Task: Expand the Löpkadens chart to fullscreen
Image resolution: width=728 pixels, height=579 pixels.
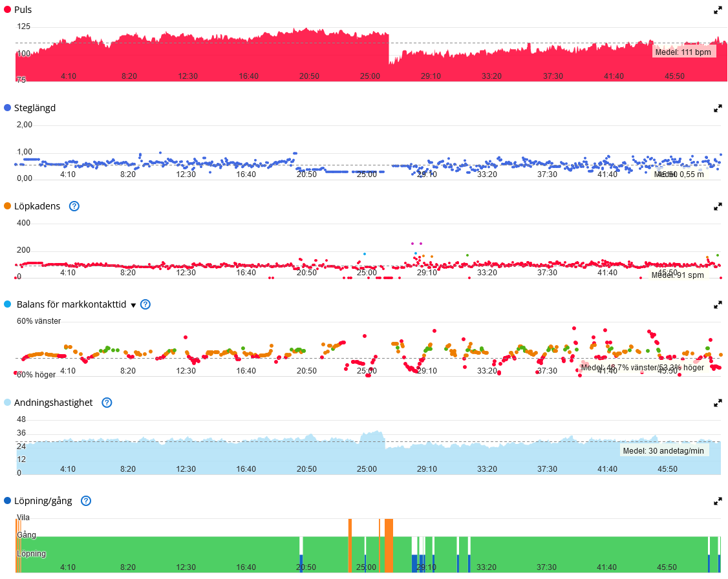Action: pyautogui.click(x=718, y=206)
